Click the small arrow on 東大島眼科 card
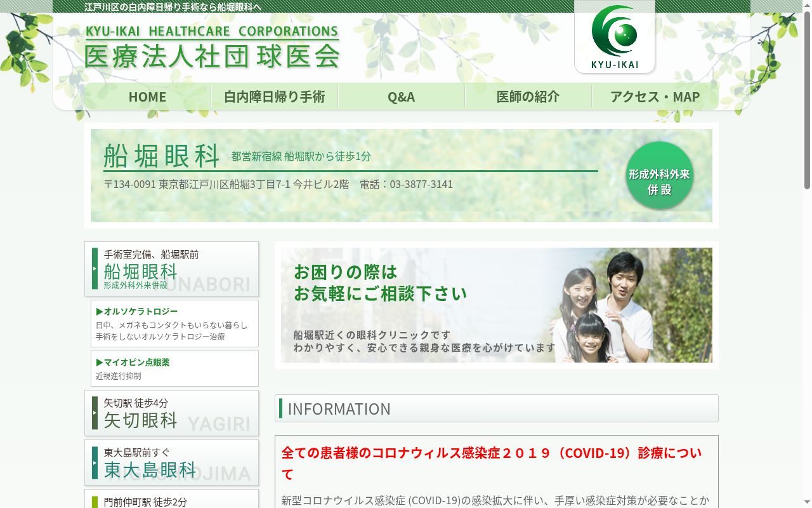The image size is (812, 508). 95,462
